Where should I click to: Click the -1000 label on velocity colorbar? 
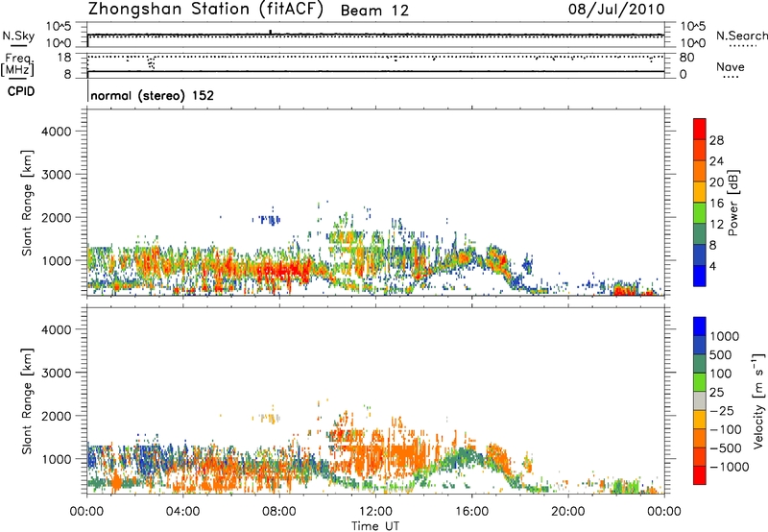pos(730,467)
